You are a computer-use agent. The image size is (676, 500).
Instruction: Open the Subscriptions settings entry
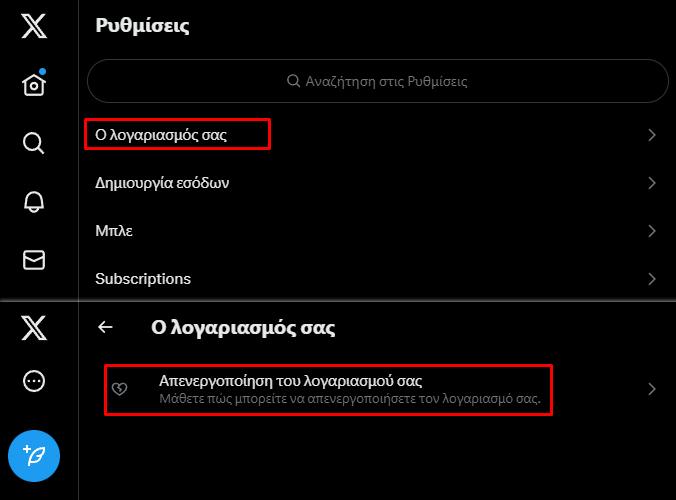pos(377,279)
